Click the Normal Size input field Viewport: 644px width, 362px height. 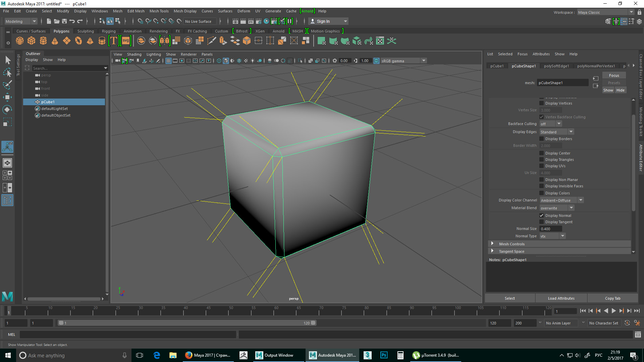click(x=550, y=229)
